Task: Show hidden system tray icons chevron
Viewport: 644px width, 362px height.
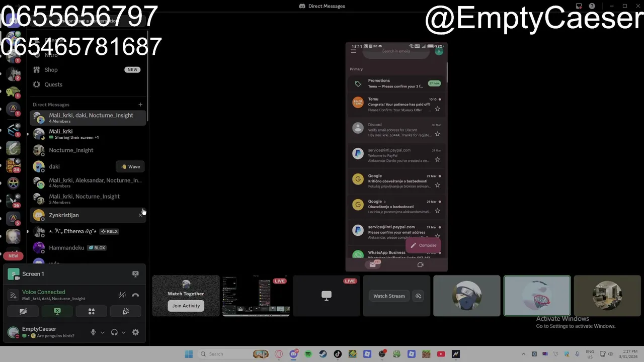Action: click(x=523, y=354)
